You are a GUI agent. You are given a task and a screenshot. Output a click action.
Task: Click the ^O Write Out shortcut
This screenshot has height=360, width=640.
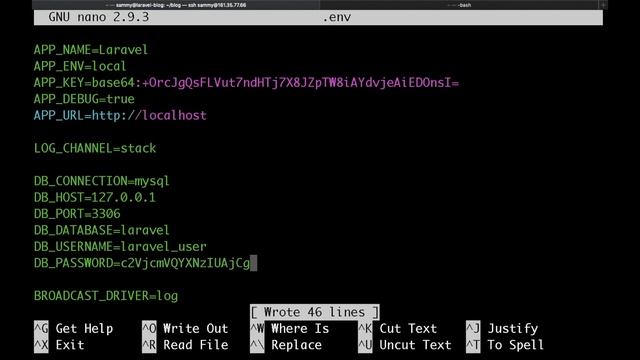pyautogui.click(x=185, y=329)
